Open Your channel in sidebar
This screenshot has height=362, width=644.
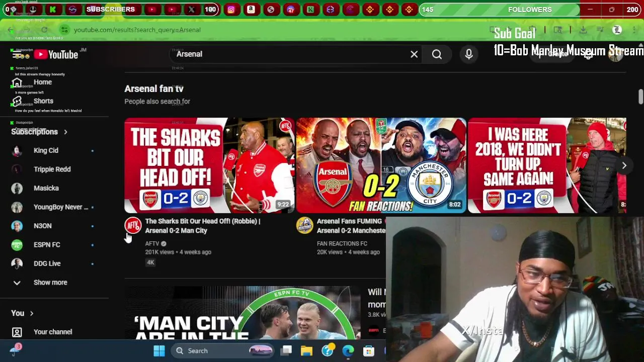53,332
